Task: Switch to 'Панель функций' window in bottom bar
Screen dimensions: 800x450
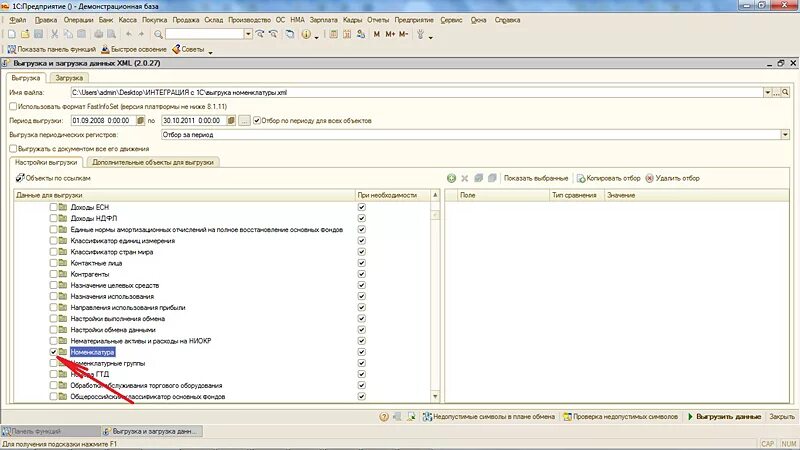Action: coord(51,432)
